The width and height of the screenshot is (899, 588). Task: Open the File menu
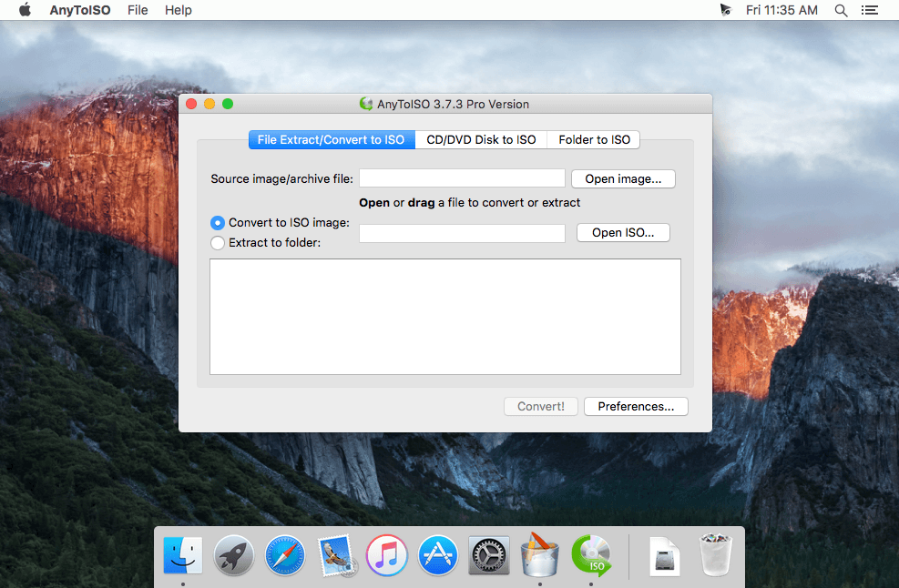pyautogui.click(x=138, y=10)
